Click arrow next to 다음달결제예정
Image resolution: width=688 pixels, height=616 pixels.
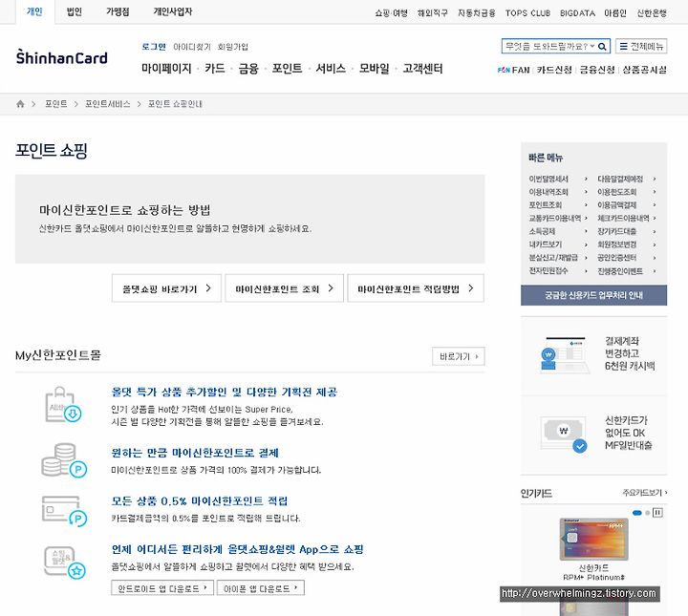[x=655, y=179]
